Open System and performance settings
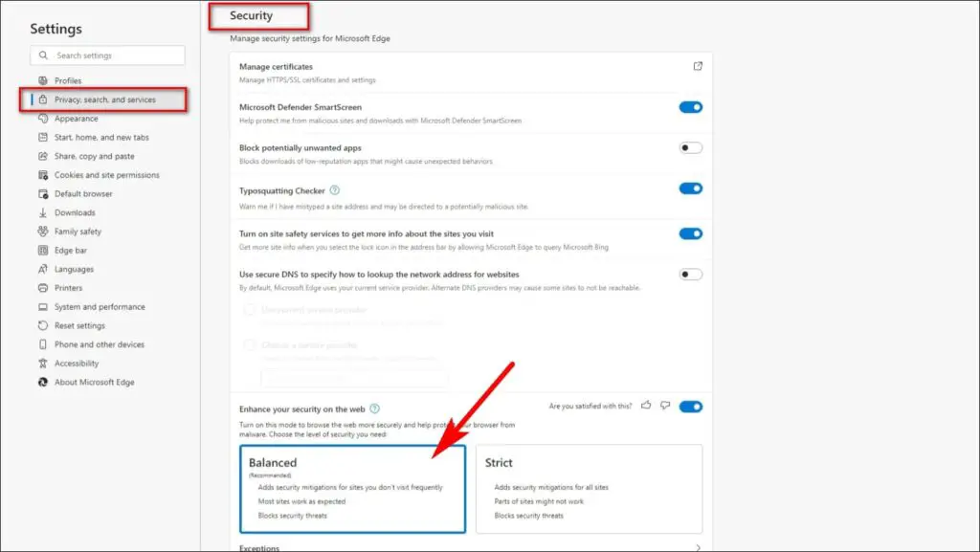Viewport: 980px width, 552px height. tap(100, 307)
